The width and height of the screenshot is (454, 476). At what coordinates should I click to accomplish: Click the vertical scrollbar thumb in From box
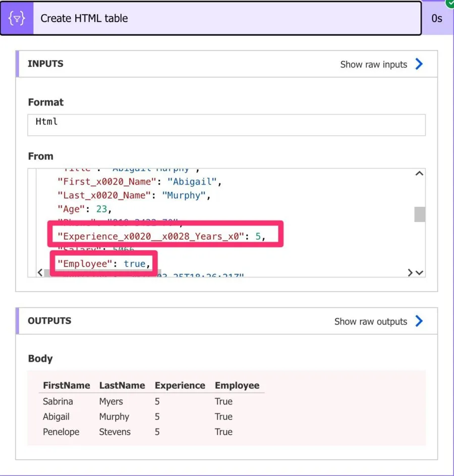(419, 214)
